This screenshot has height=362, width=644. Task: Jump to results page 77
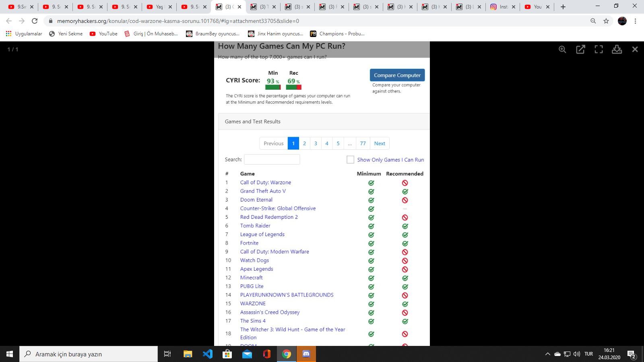point(363,144)
